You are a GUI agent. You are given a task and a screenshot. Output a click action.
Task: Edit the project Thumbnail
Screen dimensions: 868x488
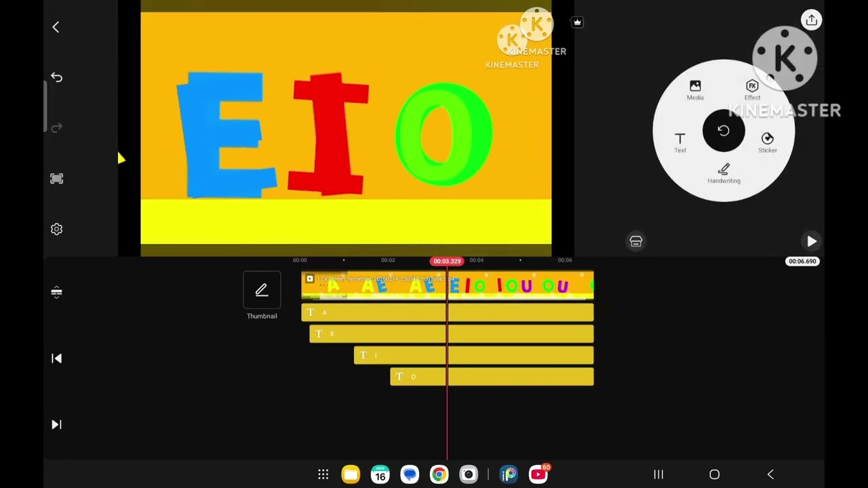tap(262, 296)
